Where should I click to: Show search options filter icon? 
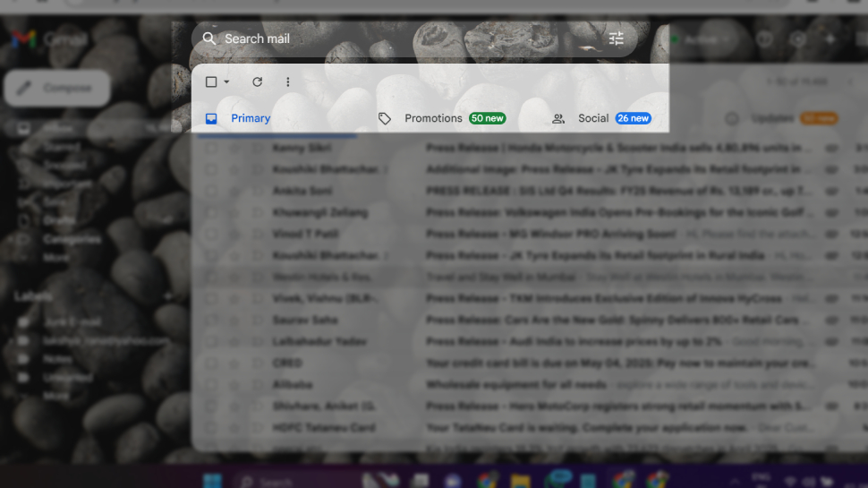(x=617, y=39)
